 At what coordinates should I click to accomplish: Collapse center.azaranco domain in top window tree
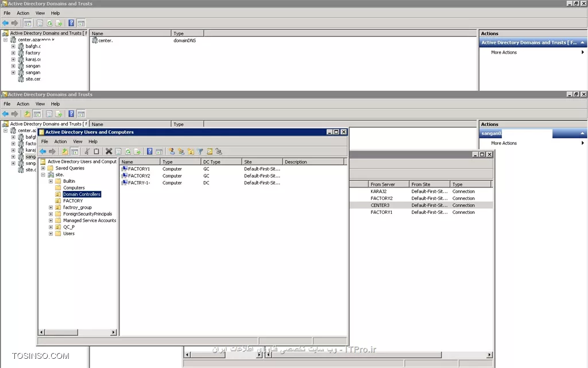click(6, 40)
